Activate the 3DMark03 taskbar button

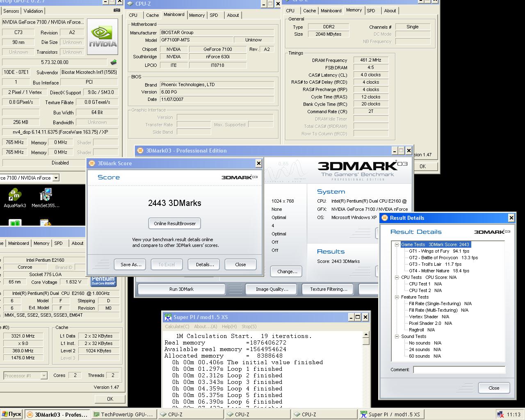(x=57, y=414)
